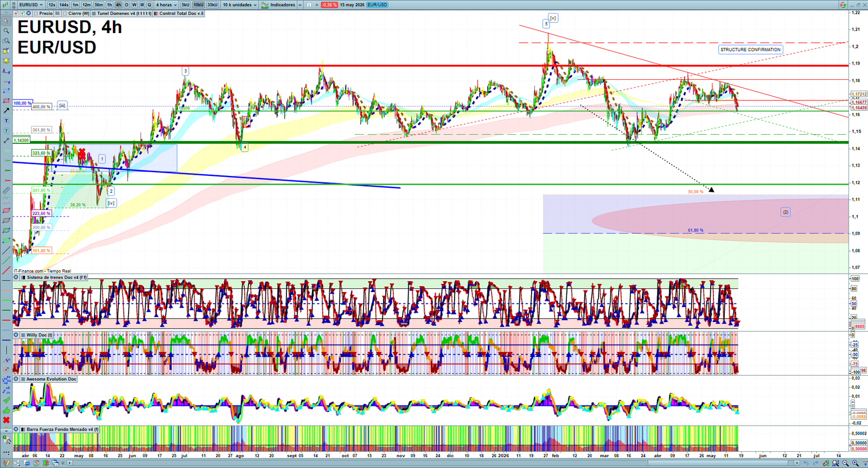This screenshot has width=868, height=468.
Task: Click the scroll-left double arrow at bottom
Action: (63, 463)
